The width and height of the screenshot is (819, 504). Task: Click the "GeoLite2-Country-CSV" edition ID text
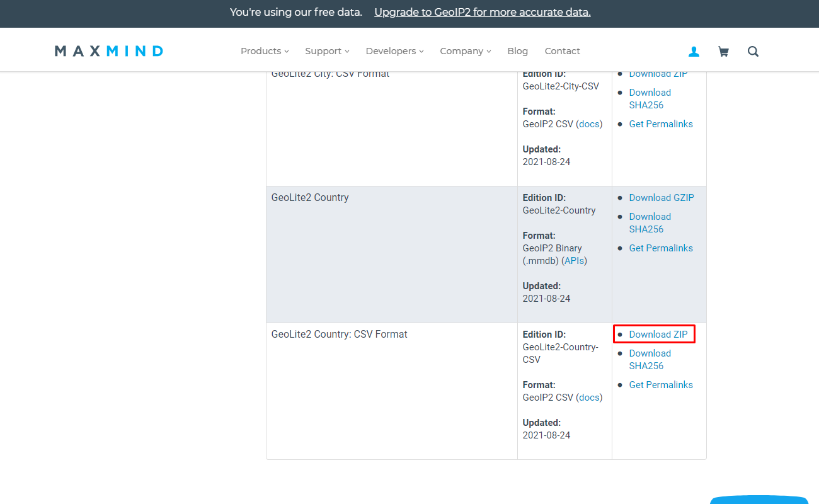[561, 353]
